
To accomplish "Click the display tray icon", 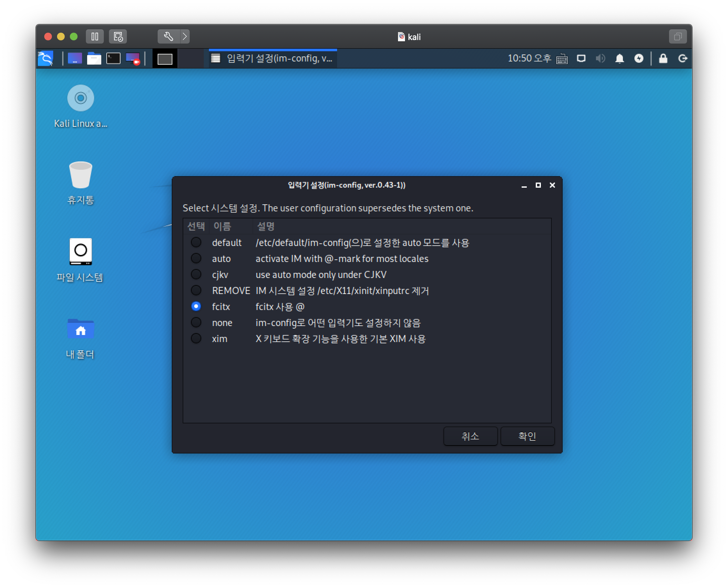I will [x=581, y=59].
